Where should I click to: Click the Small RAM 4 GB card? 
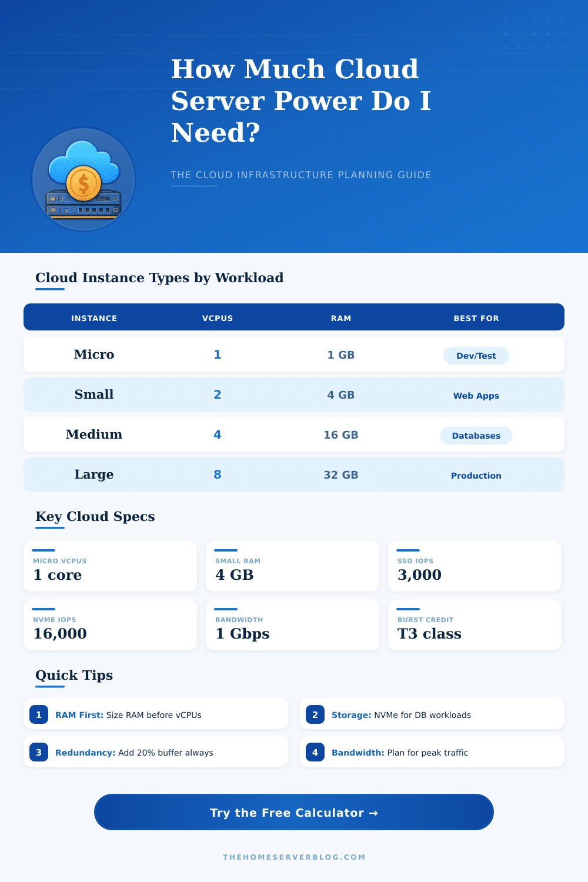pyautogui.click(x=292, y=566)
